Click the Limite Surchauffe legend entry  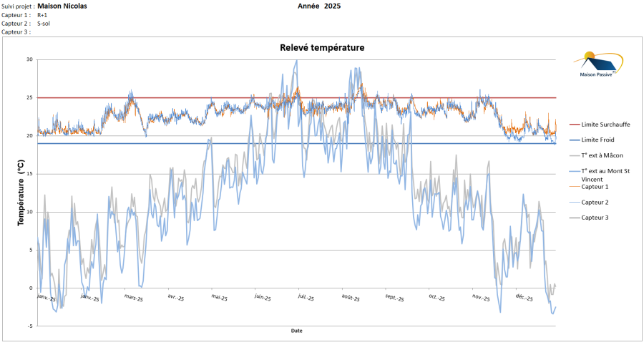point(605,124)
